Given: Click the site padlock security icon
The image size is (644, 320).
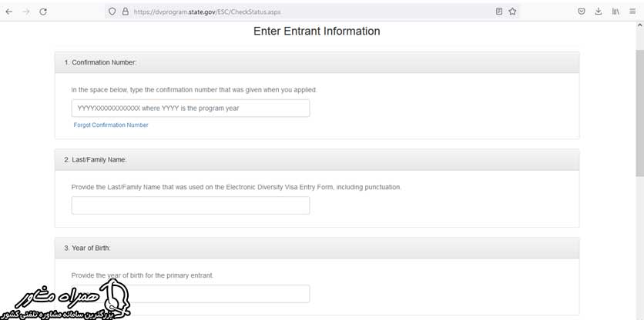Looking at the screenshot, I should pyautogui.click(x=125, y=12).
